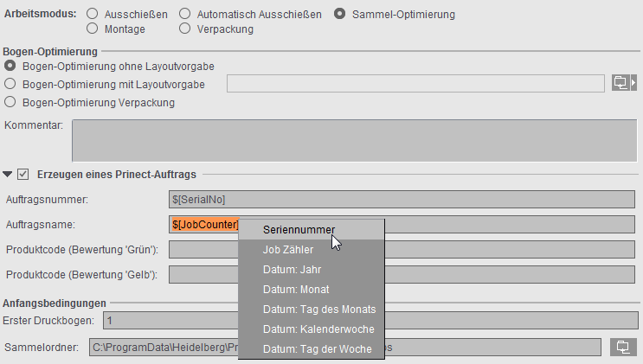Screen dimensions: 643x364
Task: Choose Bogen-Optimierung mit Layoutvorgabe
Action: (10, 84)
